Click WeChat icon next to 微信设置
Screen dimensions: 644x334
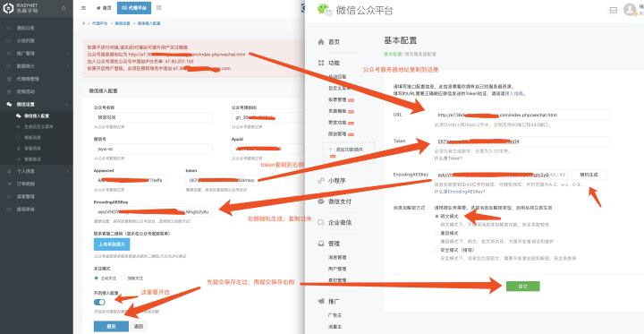pyautogui.click(x=9, y=105)
